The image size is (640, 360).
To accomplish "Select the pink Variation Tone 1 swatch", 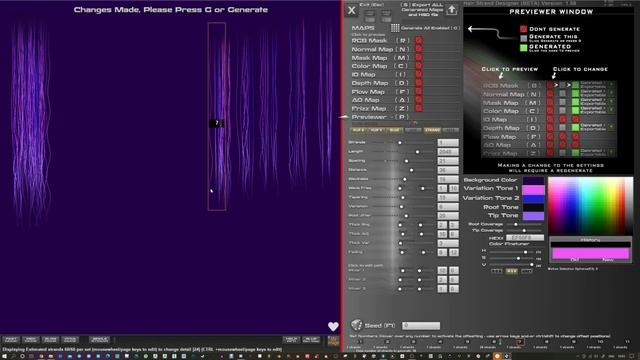I will (x=534, y=189).
